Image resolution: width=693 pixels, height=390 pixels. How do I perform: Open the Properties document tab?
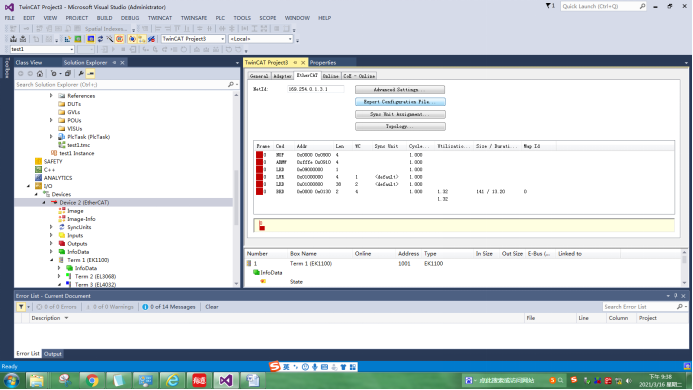coord(323,62)
